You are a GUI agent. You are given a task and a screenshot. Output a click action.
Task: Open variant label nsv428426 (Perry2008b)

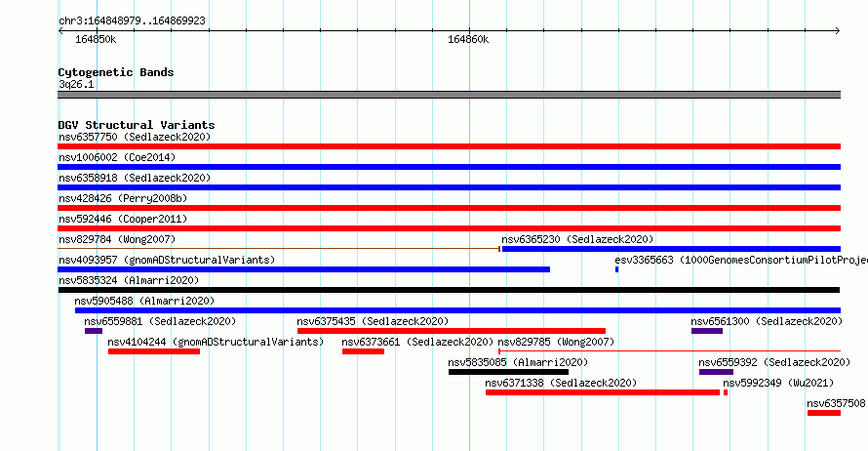coord(123,198)
